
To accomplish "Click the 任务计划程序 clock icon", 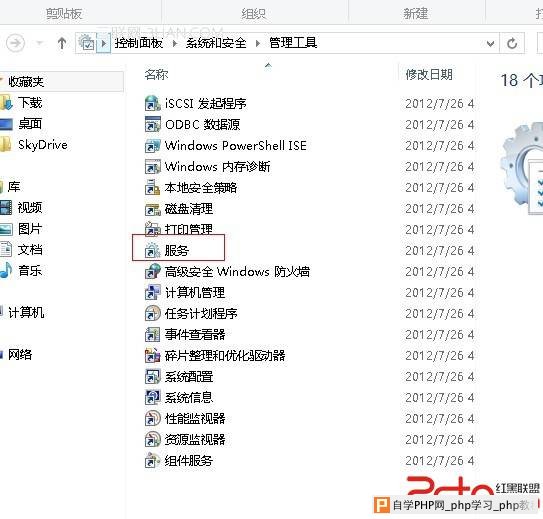I will tap(152, 313).
